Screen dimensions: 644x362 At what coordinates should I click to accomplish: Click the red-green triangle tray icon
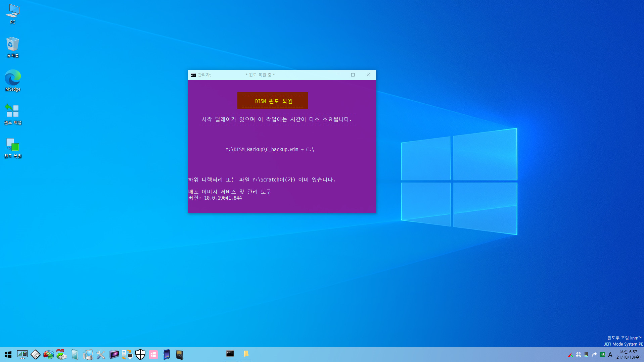coord(570,355)
